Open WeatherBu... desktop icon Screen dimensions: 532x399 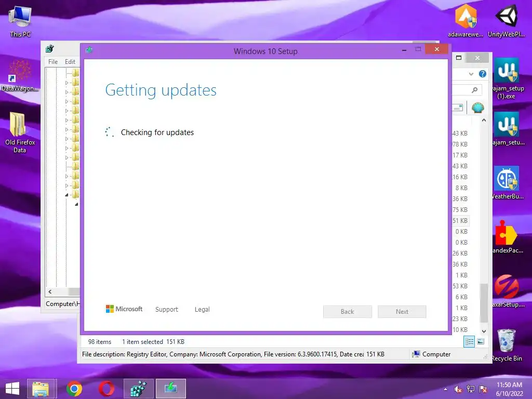pyautogui.click(x=507, y=182)
